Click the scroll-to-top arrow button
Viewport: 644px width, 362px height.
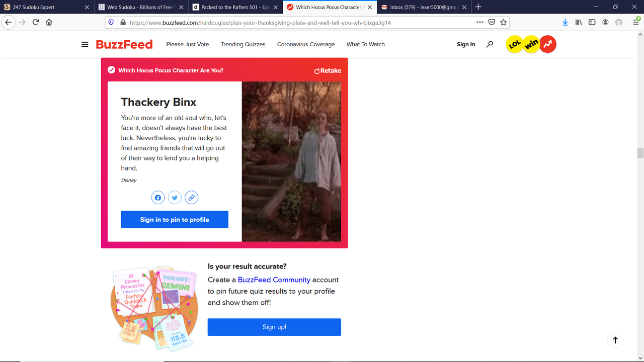[x=615, y=340]
